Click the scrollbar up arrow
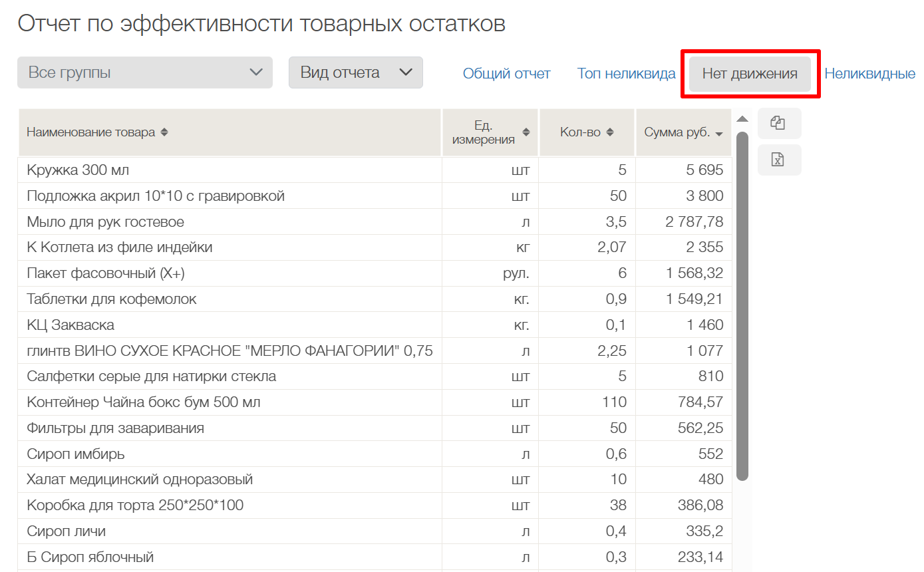 pyautogui.click(x=742, y=119)
